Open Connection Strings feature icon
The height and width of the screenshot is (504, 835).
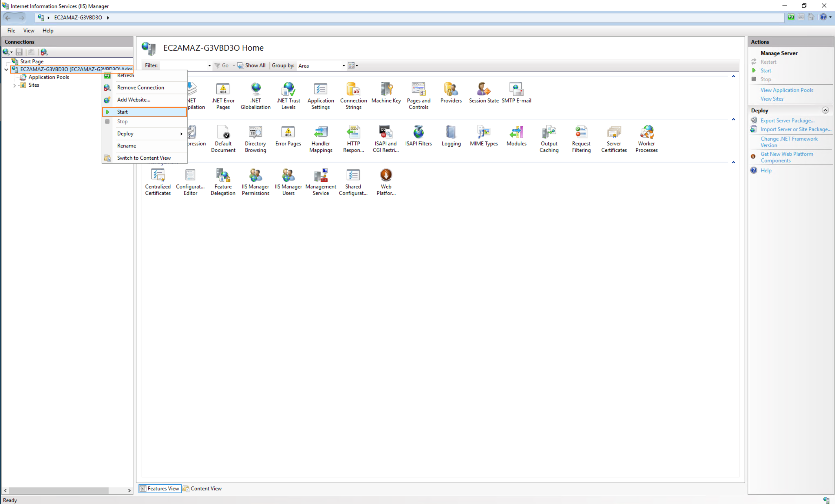[x=353, y=96]
